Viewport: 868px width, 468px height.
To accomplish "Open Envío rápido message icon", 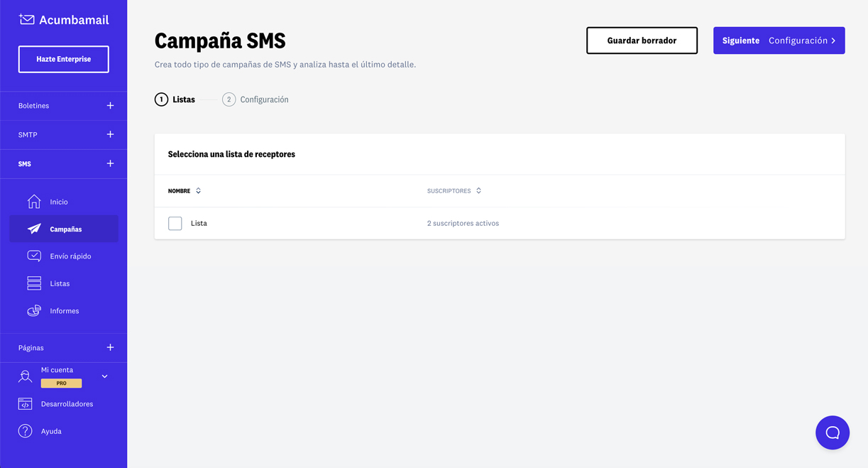I will coord(34,256).
